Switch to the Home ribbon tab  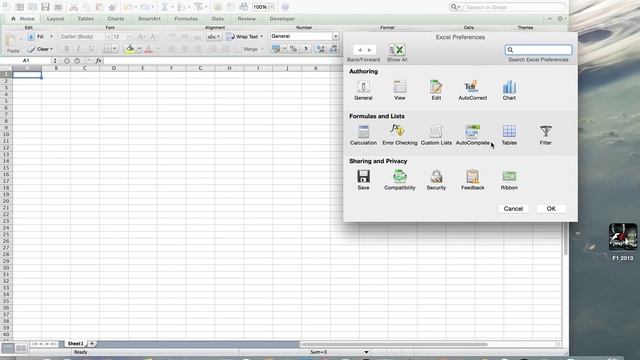coord(23,19)
